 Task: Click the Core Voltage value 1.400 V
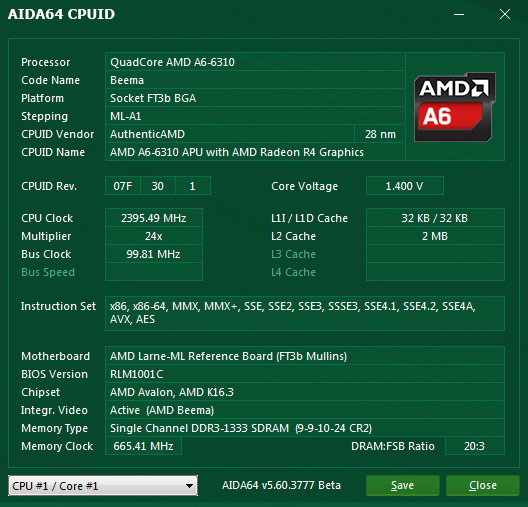[405, 186]
